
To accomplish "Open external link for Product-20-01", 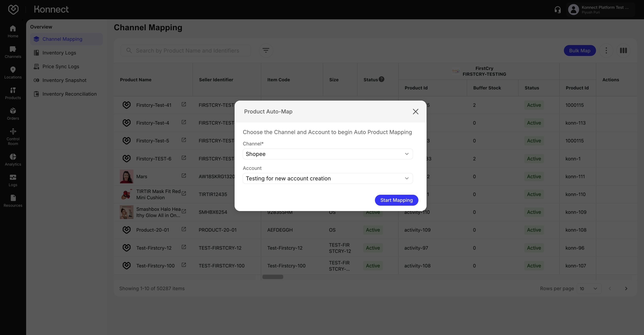I will click(x=184, y=229).
